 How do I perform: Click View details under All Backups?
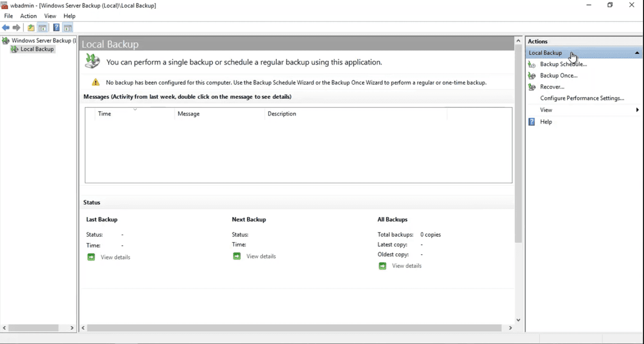407,266
